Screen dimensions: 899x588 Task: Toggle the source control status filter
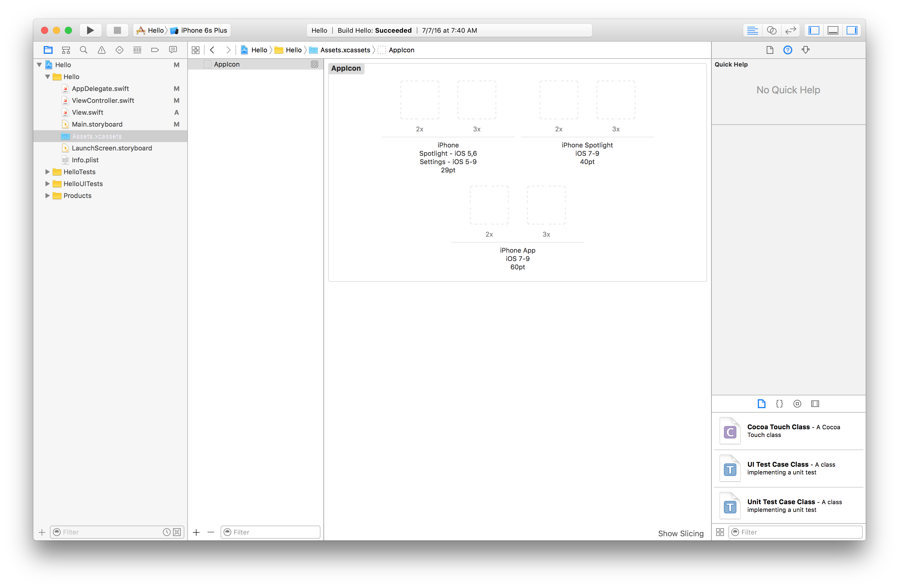[x=177, y=532]
